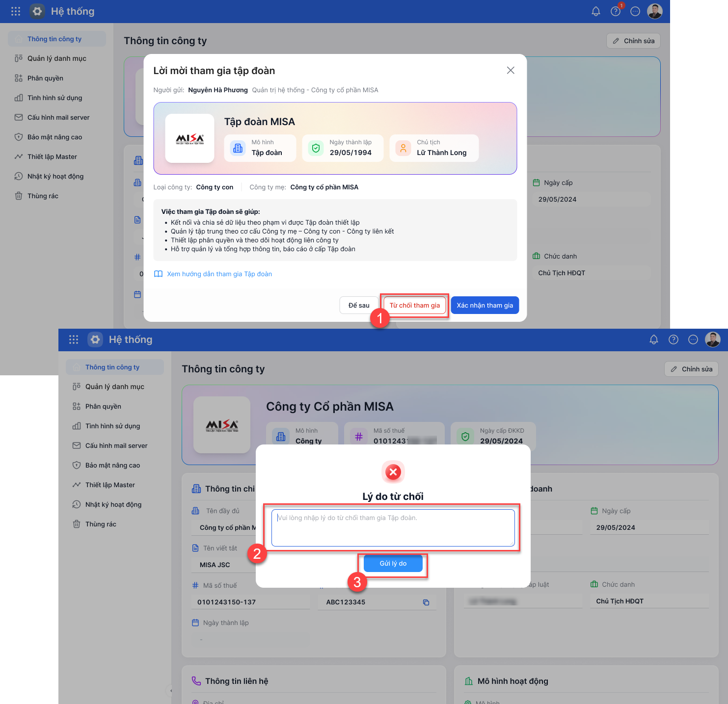Screen dimensions: 728x704
Task: Click Thùng rác trash icon in top screenshot
Action: pyautogui.click(x=19, y=196)
